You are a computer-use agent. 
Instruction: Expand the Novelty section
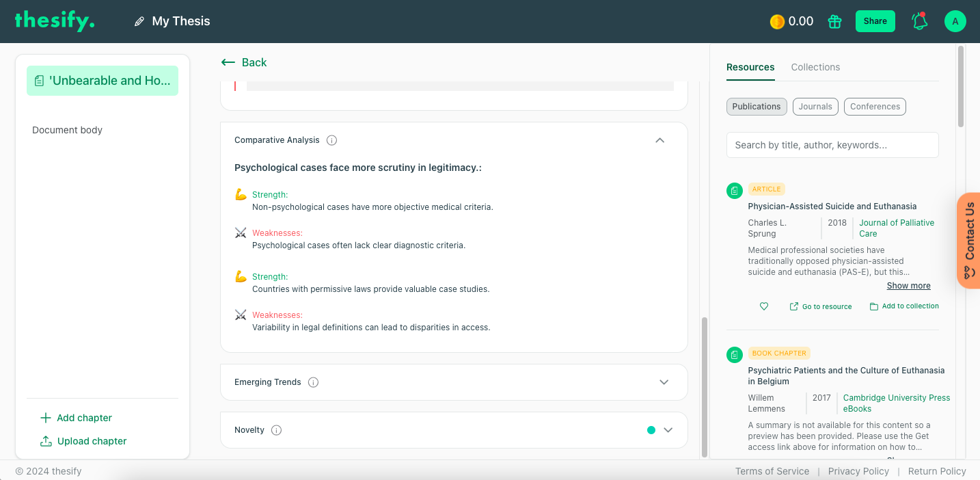click(x=668, y=429)
